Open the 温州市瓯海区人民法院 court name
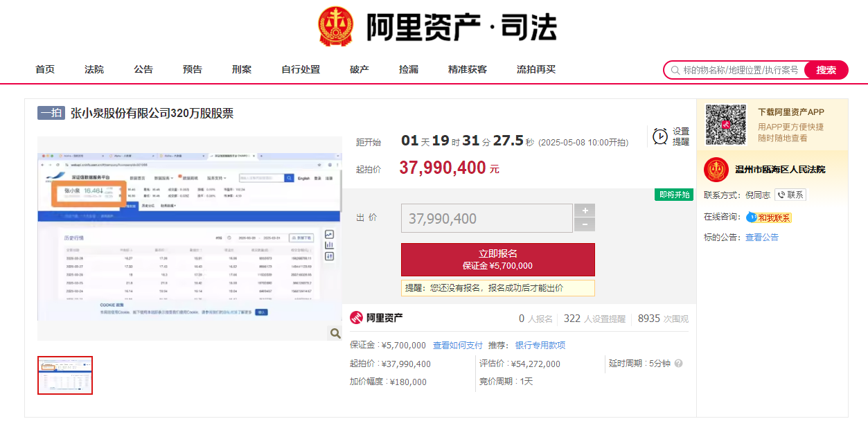The width and height of the screenshot is (868, 428). coord(780,170)
